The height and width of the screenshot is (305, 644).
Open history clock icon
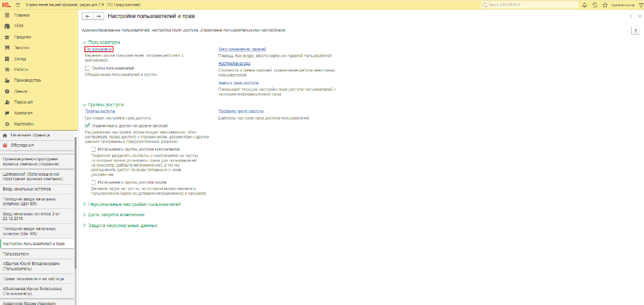coord(595,5)
